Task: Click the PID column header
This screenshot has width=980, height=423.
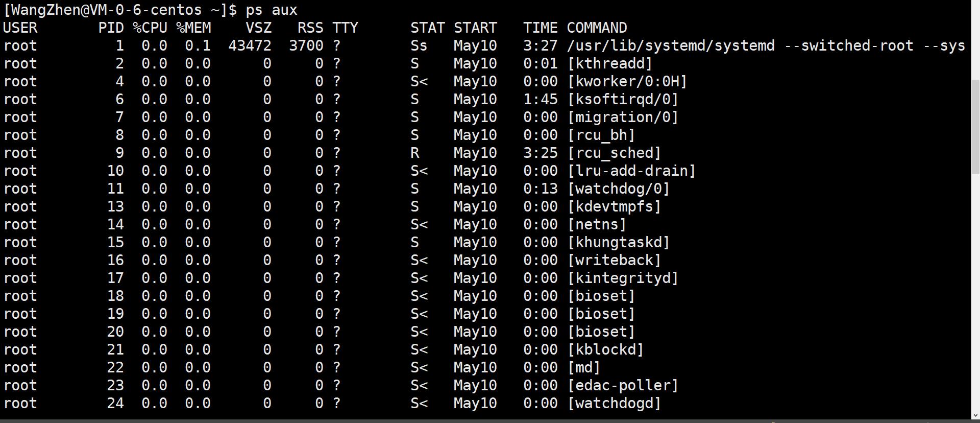Action: pyautogui.click(x=111, y=28)
